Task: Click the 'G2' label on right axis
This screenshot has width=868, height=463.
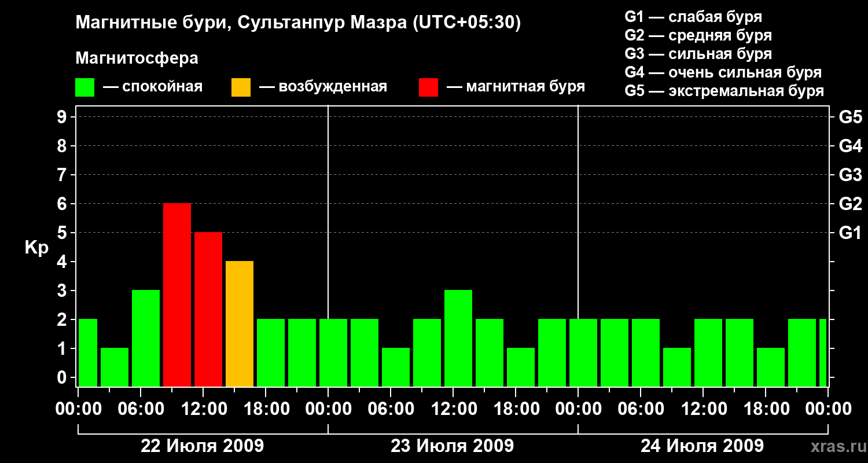Action: [851, 204]
